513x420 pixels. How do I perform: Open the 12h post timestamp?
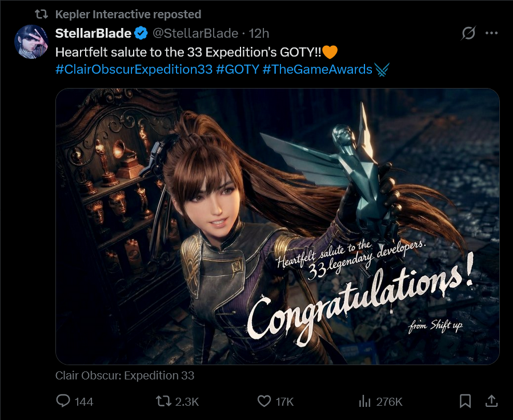click(x=259, y=33)
